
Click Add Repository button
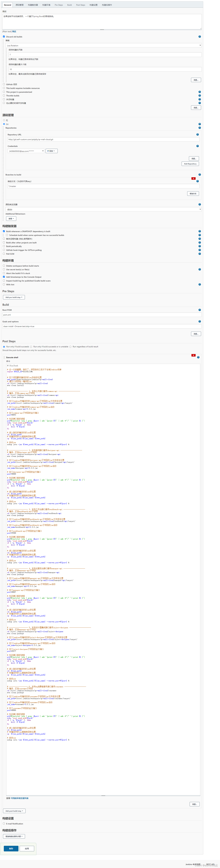click(x=190, y=164)
